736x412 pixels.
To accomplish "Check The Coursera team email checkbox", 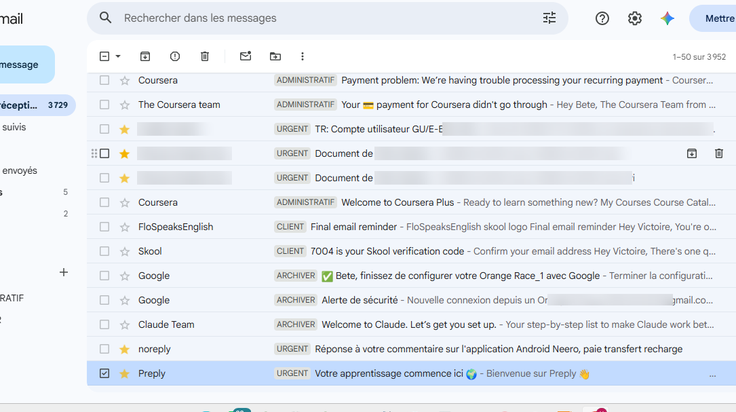I will click(x=104, y=105).
